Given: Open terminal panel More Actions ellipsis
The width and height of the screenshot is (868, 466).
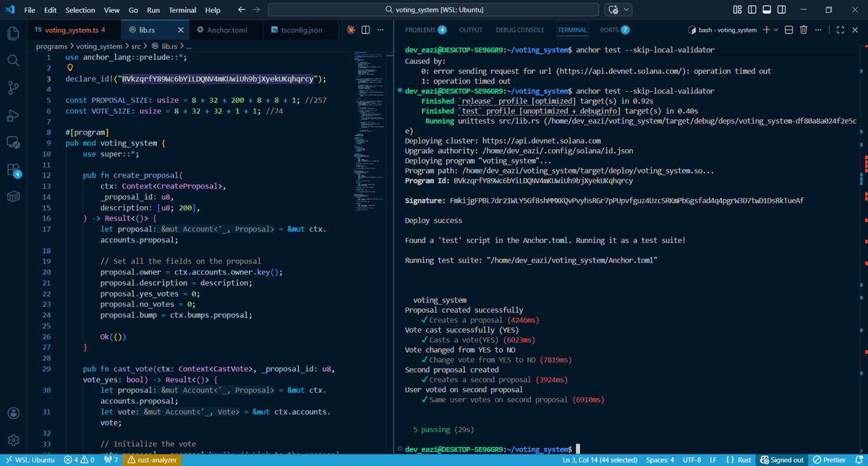Looking at the screenshot, I should (818, 30).
